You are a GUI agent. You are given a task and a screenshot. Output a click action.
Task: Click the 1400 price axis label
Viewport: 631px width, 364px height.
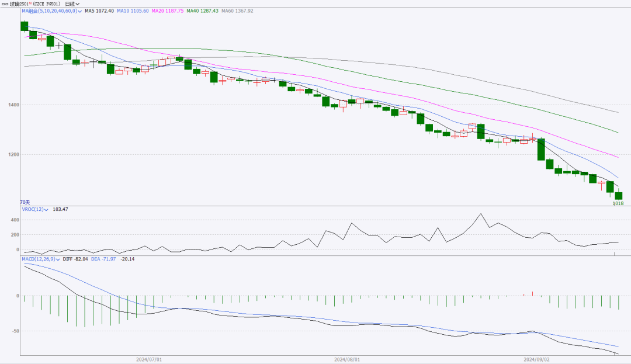coord(13,105)
